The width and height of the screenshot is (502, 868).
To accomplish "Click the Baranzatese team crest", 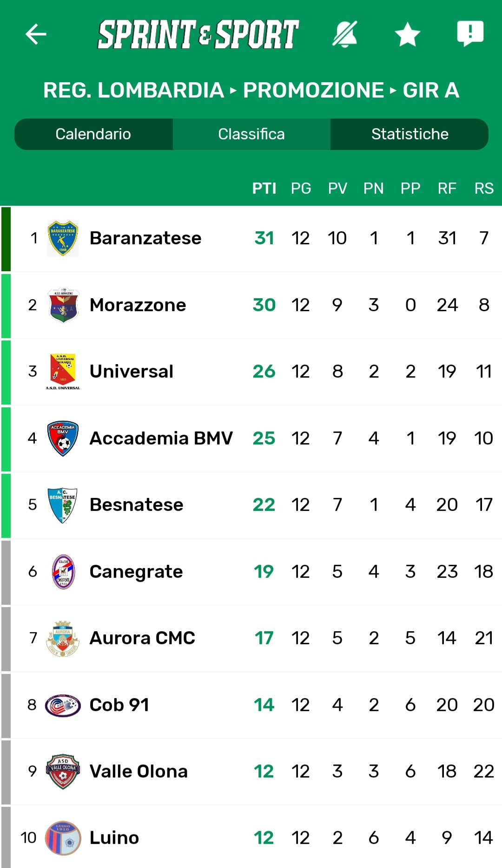I will [x=63, y=238].
